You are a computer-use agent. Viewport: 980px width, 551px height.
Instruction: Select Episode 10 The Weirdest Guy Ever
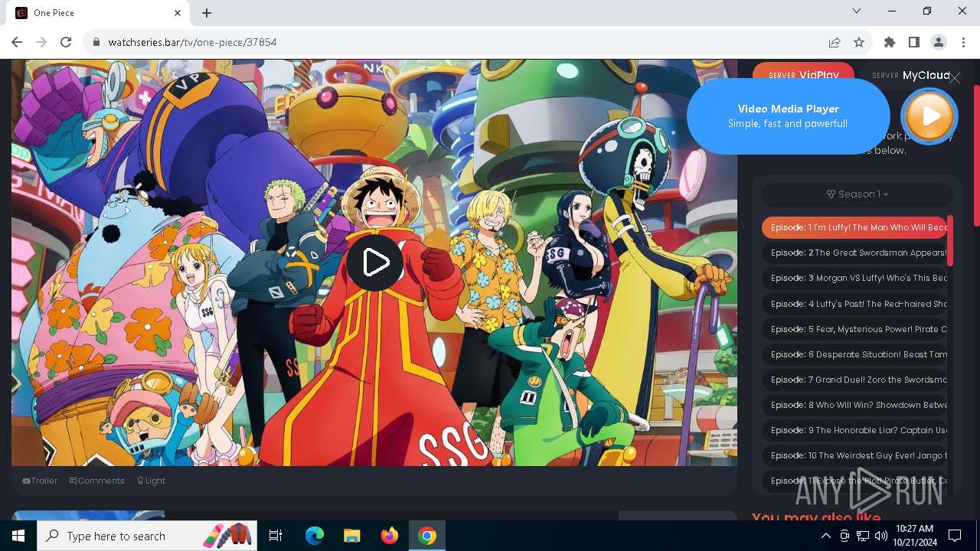pyautogui.click(x=854, y=455)
